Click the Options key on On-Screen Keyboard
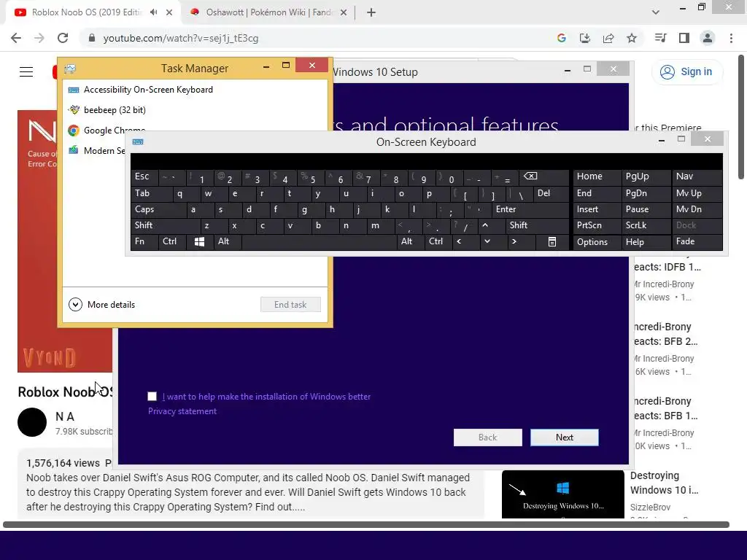Viewport: 747px width, 560px height. [597, 241]
